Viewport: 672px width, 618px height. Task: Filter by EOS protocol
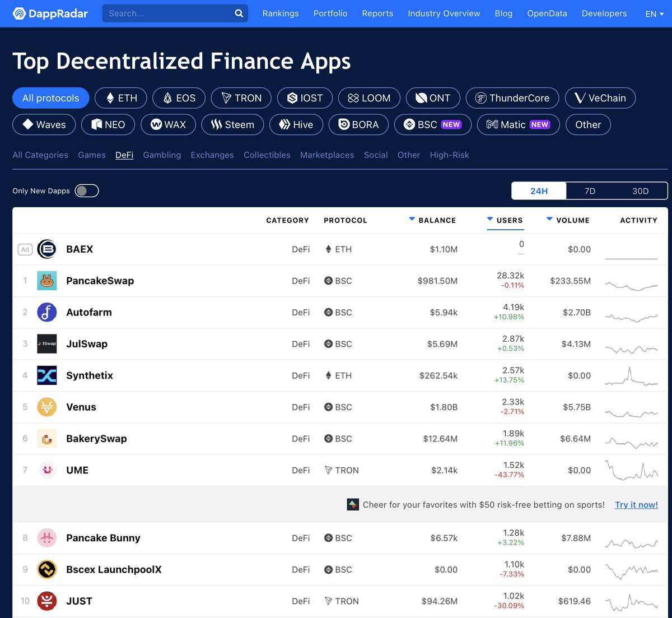pyautogui.click(x=179, y=98)
